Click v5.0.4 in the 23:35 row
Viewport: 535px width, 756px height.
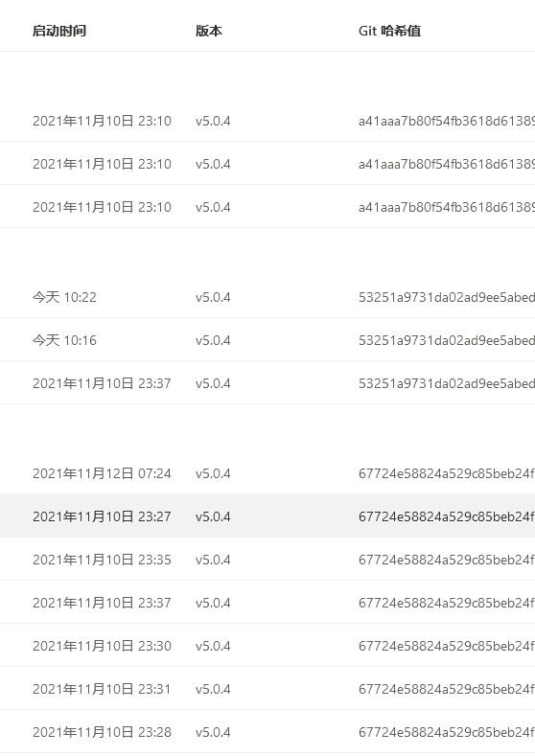213,560
